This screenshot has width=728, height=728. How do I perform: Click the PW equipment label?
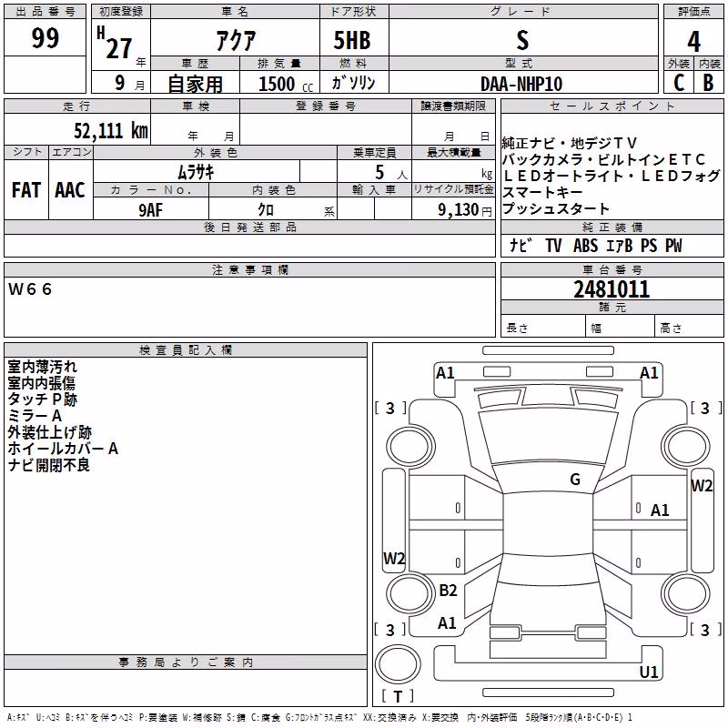tap(673, 245)
